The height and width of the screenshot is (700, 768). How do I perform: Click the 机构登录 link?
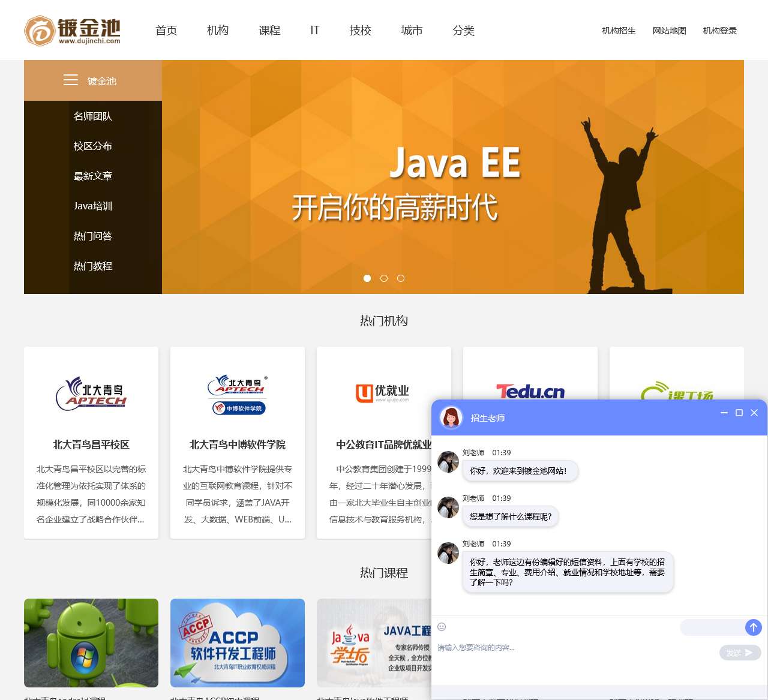pos(719,31)
